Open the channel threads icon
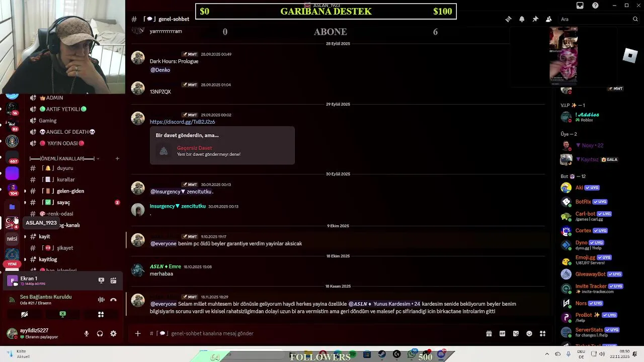The width and height of the screenshot is (644, 362). (508, 19)
